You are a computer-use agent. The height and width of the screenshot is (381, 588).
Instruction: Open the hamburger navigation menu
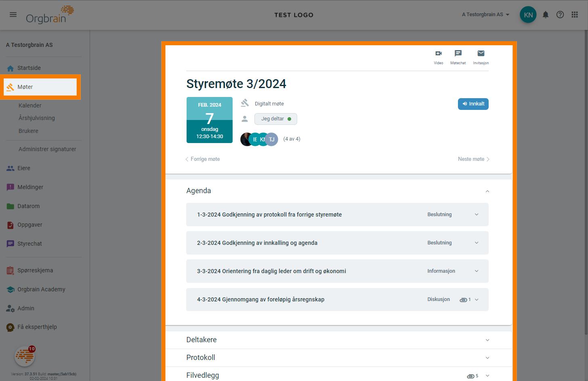tap(13, 15)
